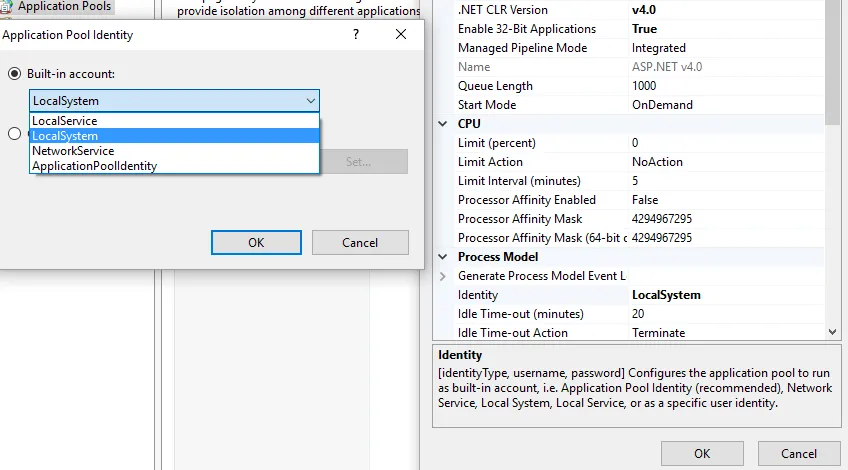The image size is (848, 470).
Task: Click the property grid vertical scrollbar thumb
Action: pos(832,61)
